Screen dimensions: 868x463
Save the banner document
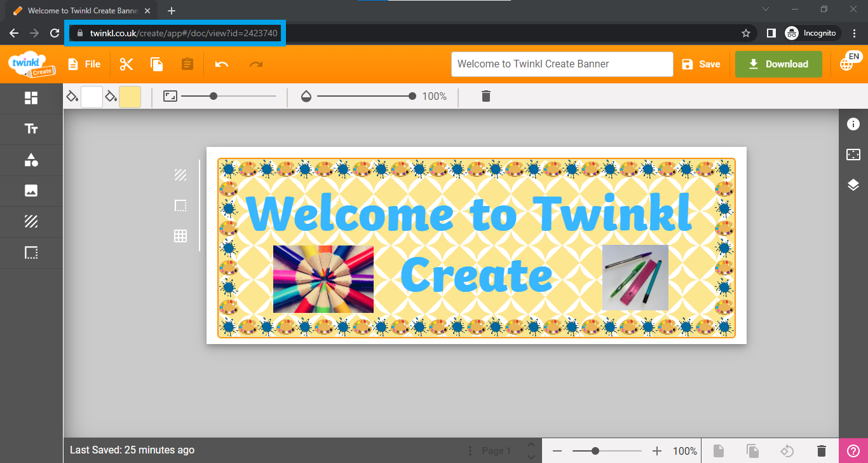click(701, 64)
